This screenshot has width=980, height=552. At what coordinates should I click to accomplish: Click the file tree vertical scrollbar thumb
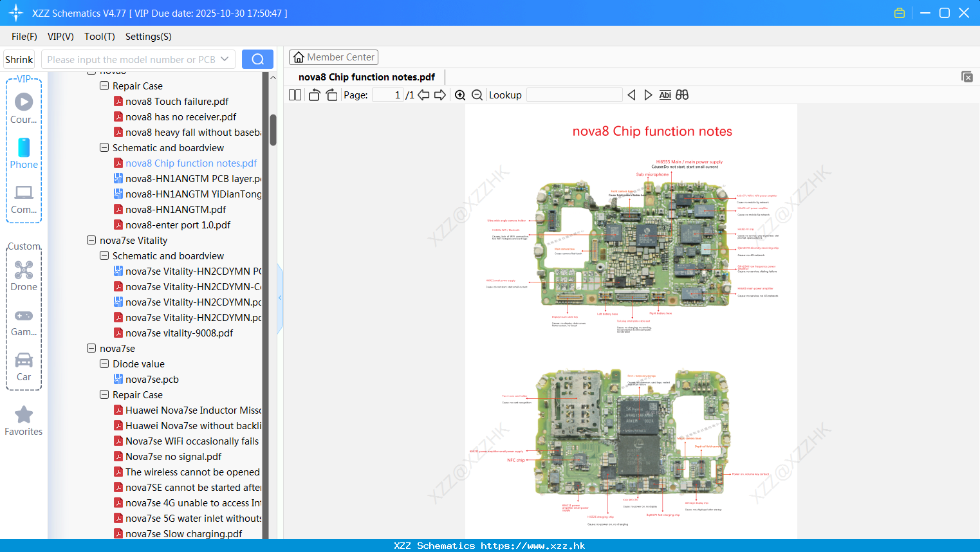pos(273,130)
